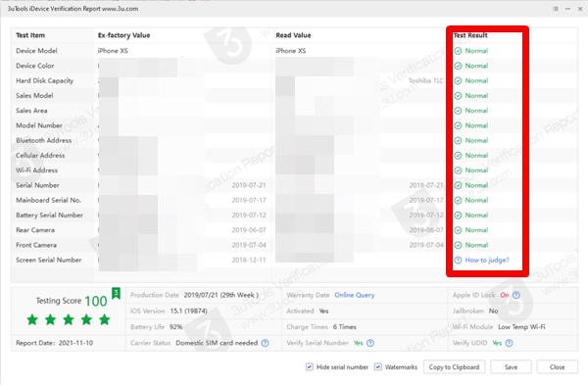Open the How to judge? link

click(x=487, y=261)
